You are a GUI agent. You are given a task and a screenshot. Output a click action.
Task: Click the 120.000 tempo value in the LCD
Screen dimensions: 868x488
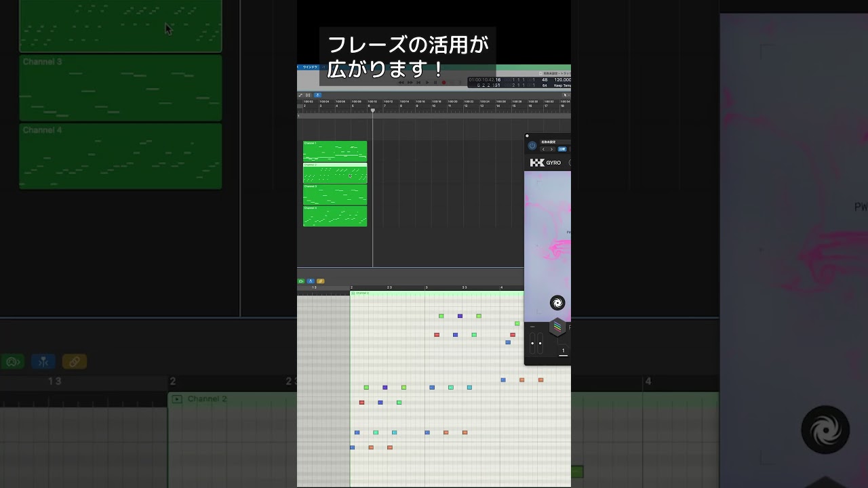coord(562,80)
